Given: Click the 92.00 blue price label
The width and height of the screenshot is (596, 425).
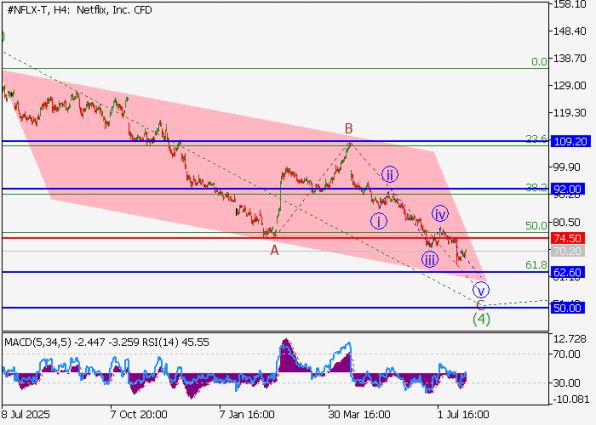Looking at the screenshot, I should [567, 189].
